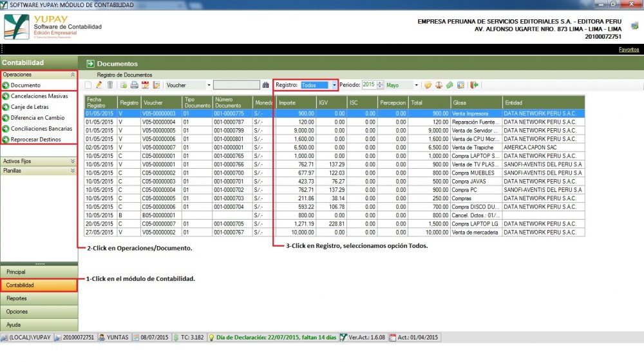This screenshot has height=362, width=644.
Task: Click the dollar icon next to TC: 3.182
Action: [x=176, y=338]
